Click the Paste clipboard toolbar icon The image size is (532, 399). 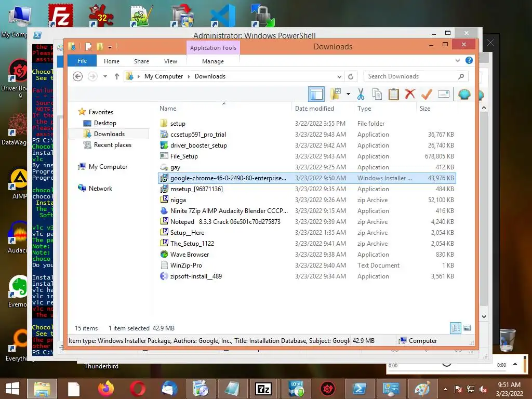394,94
